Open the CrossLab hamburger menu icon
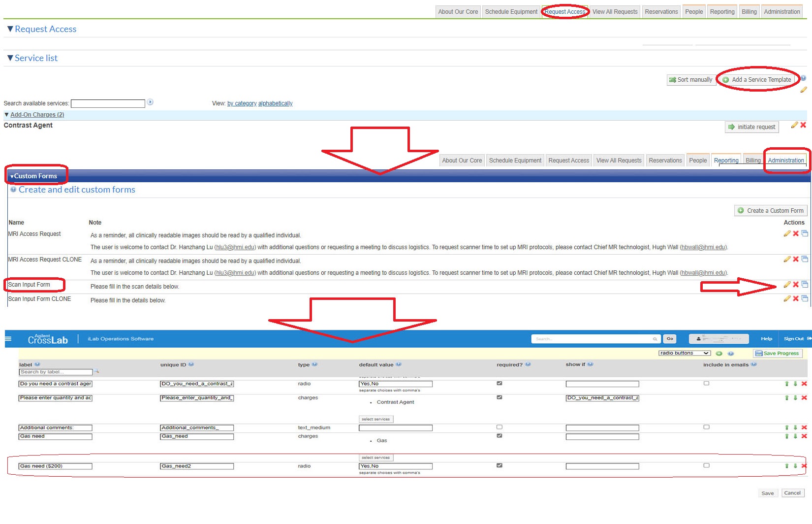The width and height of the screenshot is (812, 524). 8,339
